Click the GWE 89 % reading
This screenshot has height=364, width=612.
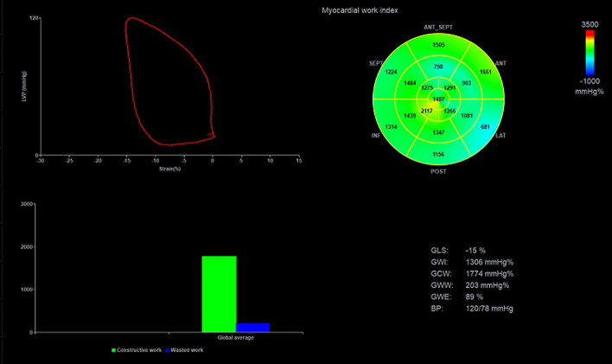[x=476, y=295]
